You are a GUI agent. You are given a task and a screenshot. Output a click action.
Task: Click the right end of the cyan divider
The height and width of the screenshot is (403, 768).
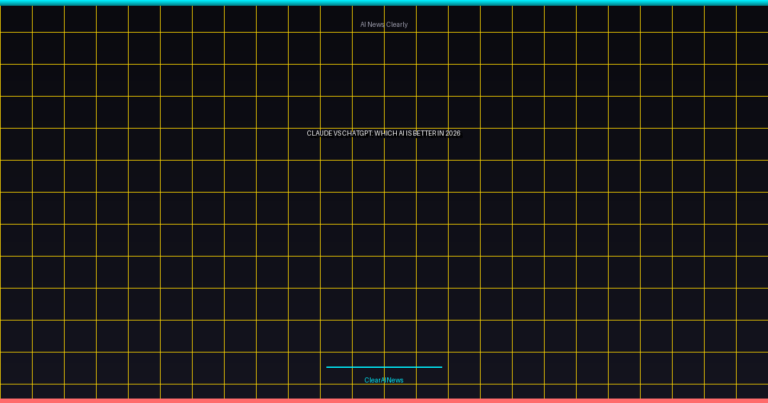coord(440,367)
